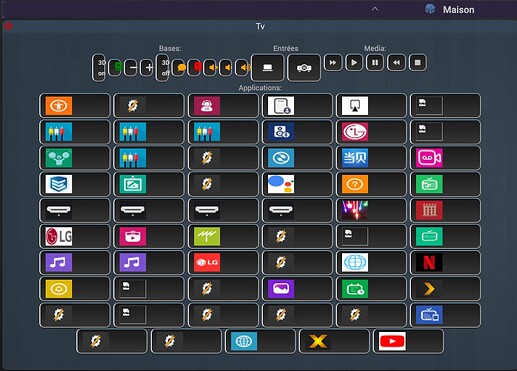Image resolution: width=517 pixels, height=371 pixels.
Task: Launch the AirPlay app button
Action: click(x=371, y=106)
